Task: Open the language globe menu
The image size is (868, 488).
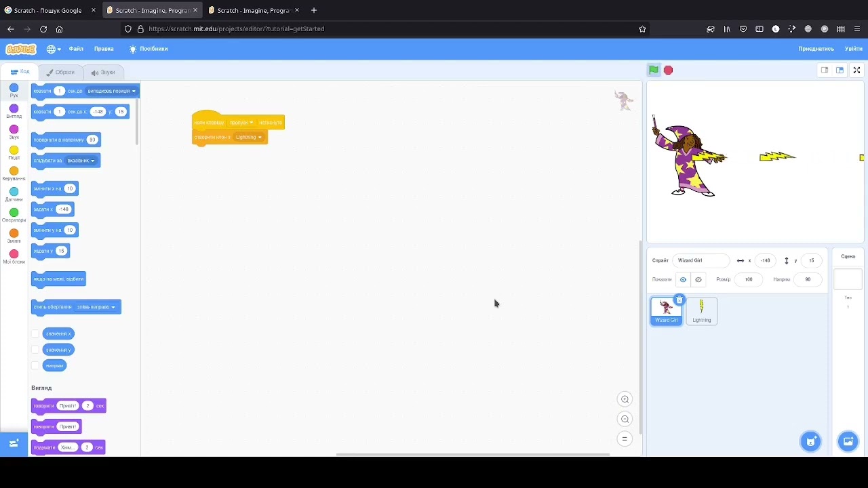Action: click(54, 49)
